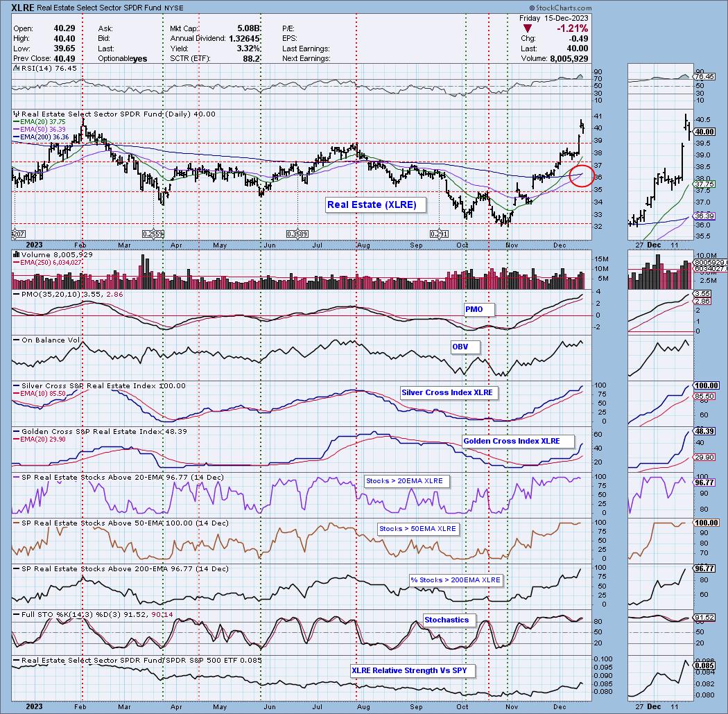Click the -1.21% percent change value
Screen dimensions: 728x714
point(572,28)
